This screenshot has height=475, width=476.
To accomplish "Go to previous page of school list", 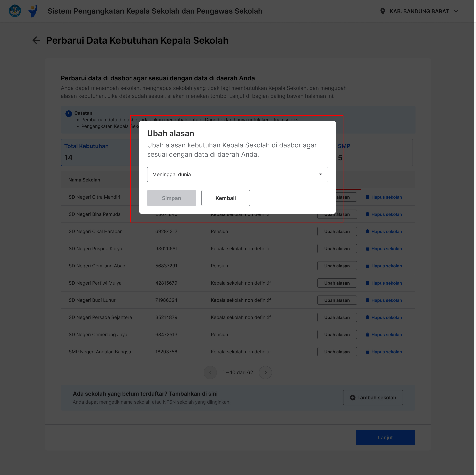I will coord(210,373).
